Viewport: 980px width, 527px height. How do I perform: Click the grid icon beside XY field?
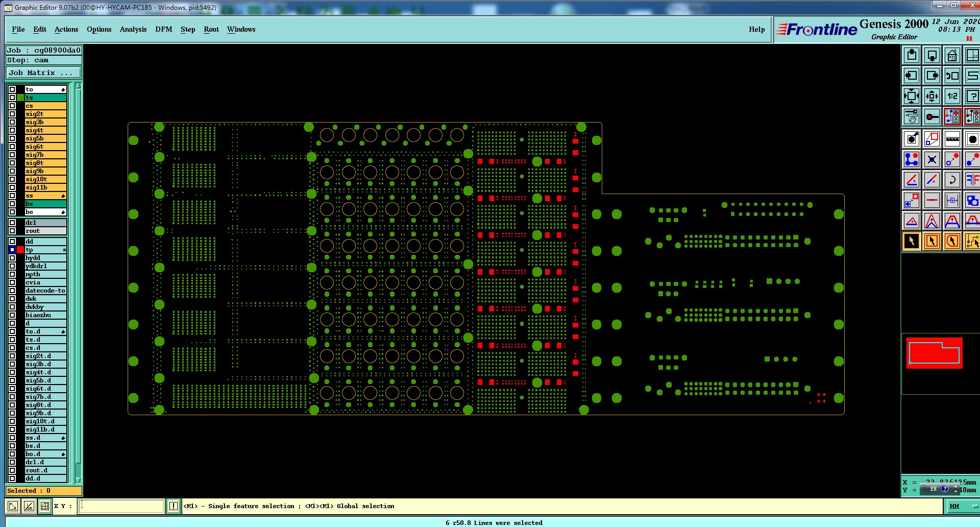[x=45, y=506]
